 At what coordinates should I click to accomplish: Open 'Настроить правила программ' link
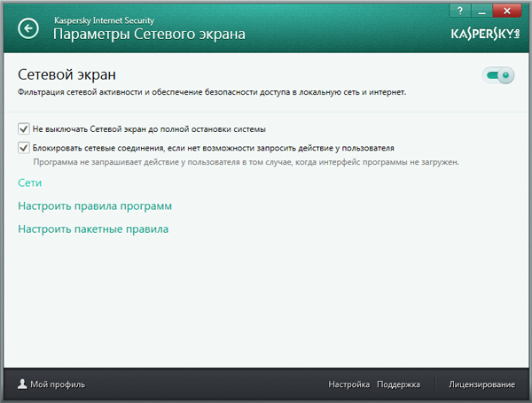(94, 206)
